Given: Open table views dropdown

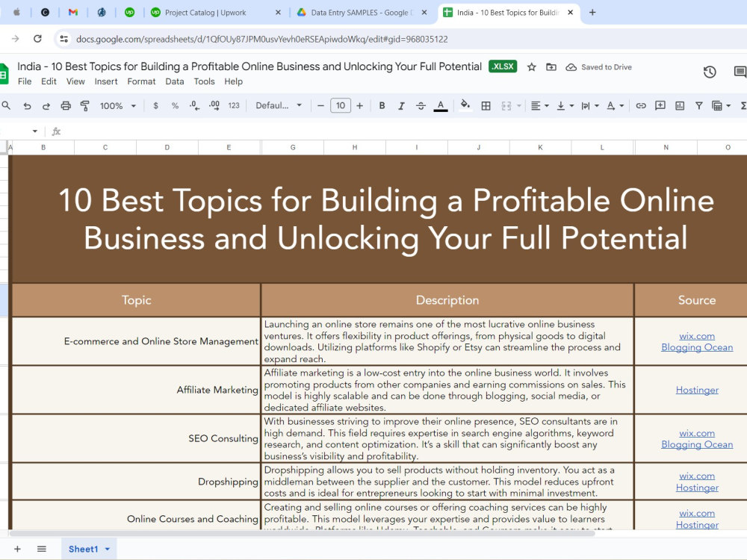Looking at the screenshot, I should [x=722, y=106].
